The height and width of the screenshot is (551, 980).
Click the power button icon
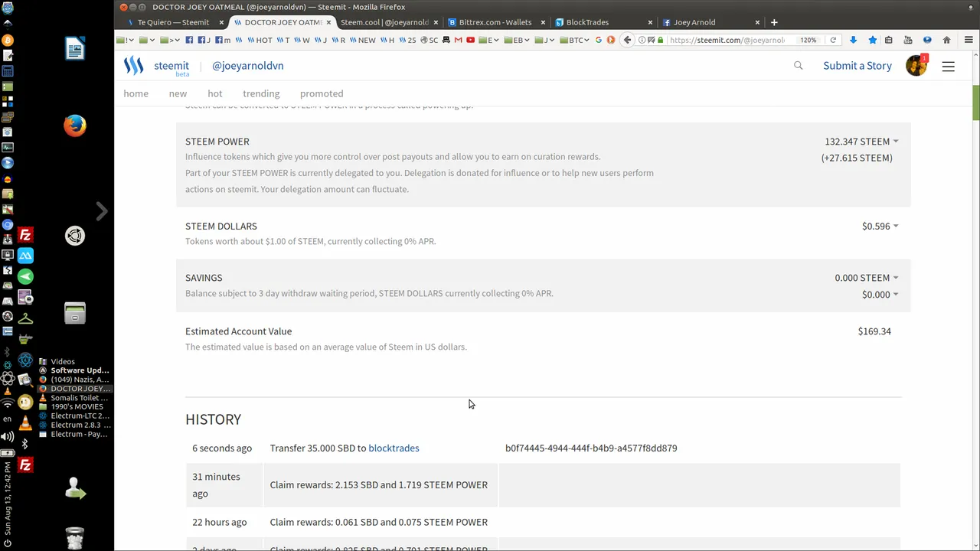[8, 543]
